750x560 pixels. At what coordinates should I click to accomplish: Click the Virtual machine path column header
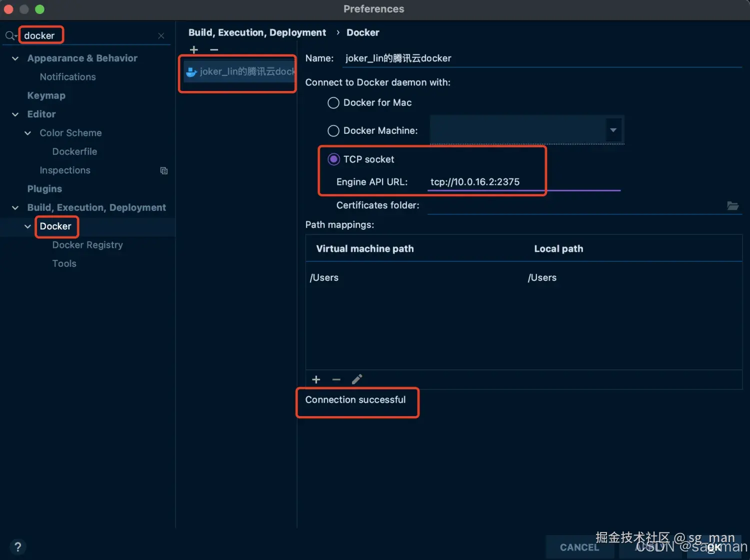tap(364, 249)
